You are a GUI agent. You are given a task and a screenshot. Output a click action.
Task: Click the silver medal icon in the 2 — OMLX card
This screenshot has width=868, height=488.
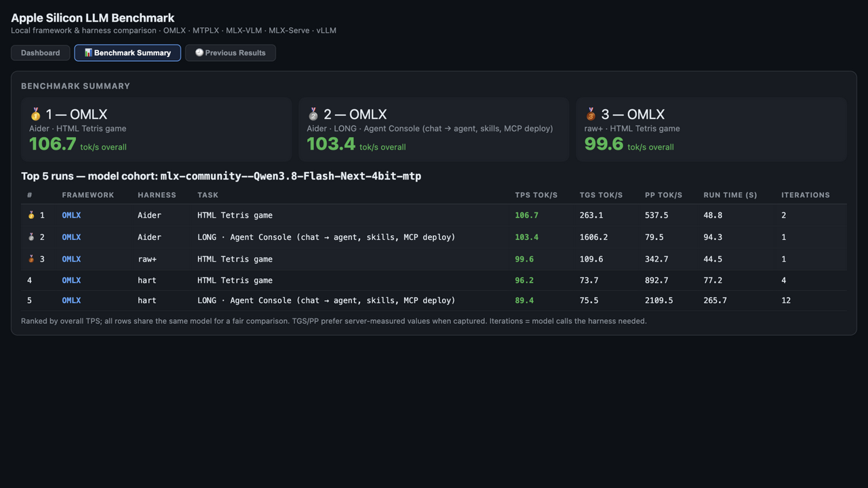(x=313, y=115)
